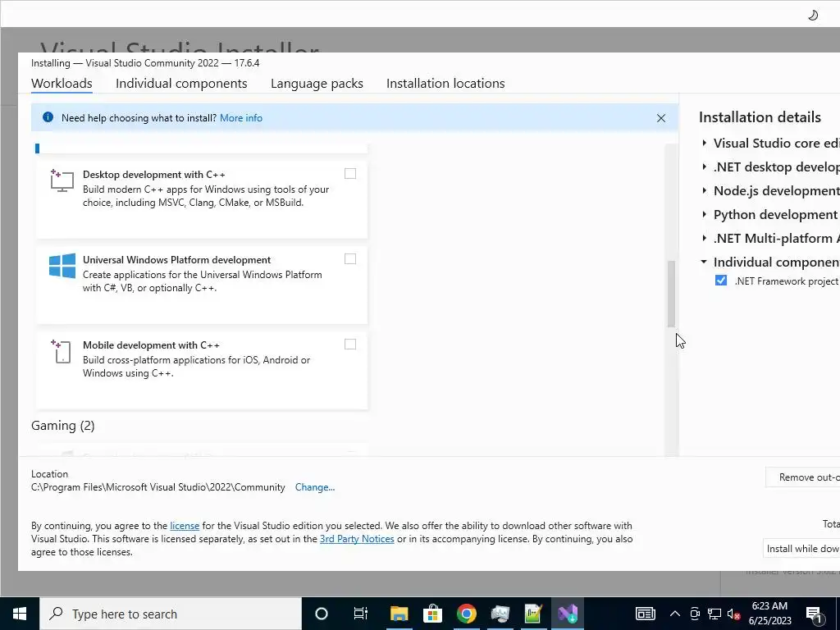Click the monitor app icon on the taskbar
840x630 pixels.
pyautogui.click(x=500, y=614)
